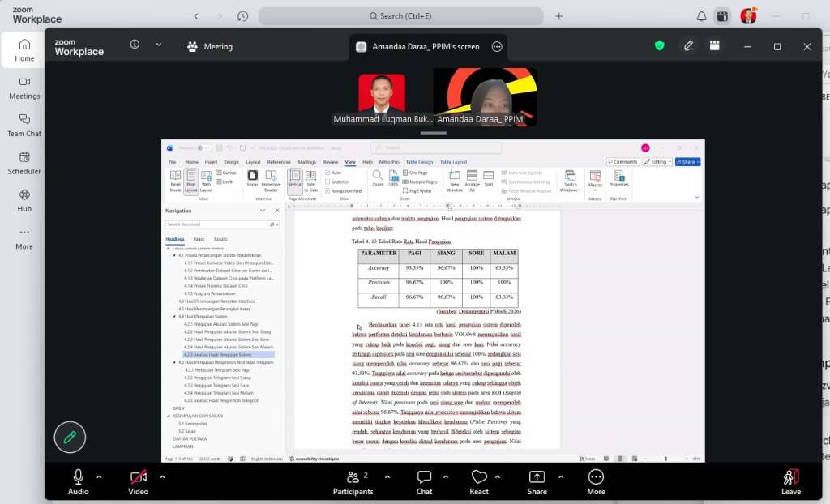Expand participants options arrow
Screen dimensions: 830x504
click(387, 477)
